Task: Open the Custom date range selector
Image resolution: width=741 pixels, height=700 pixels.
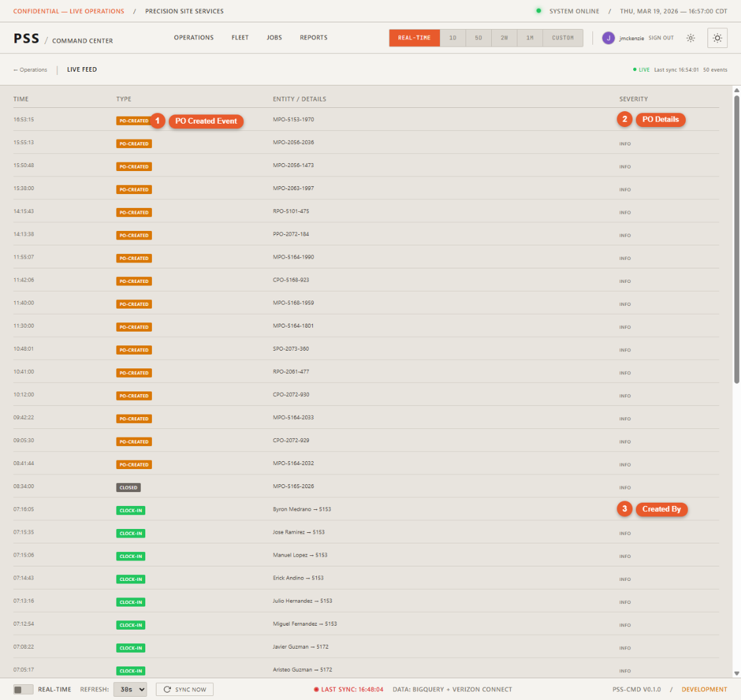Action: [x=563, y=37]
